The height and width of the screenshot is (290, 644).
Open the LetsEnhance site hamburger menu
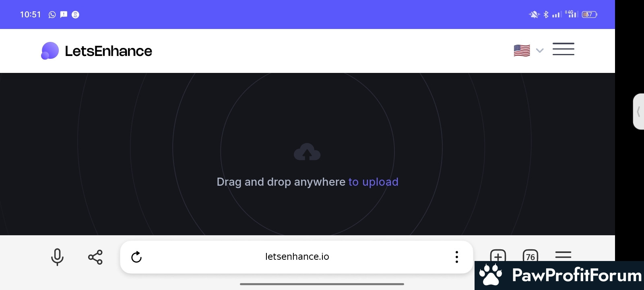click(563, 49)
